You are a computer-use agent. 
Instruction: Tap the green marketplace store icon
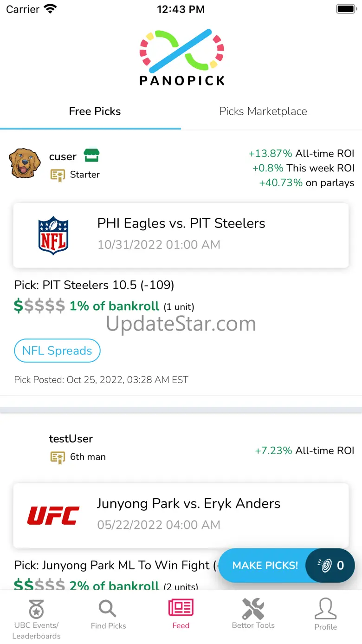pos(91,156)
